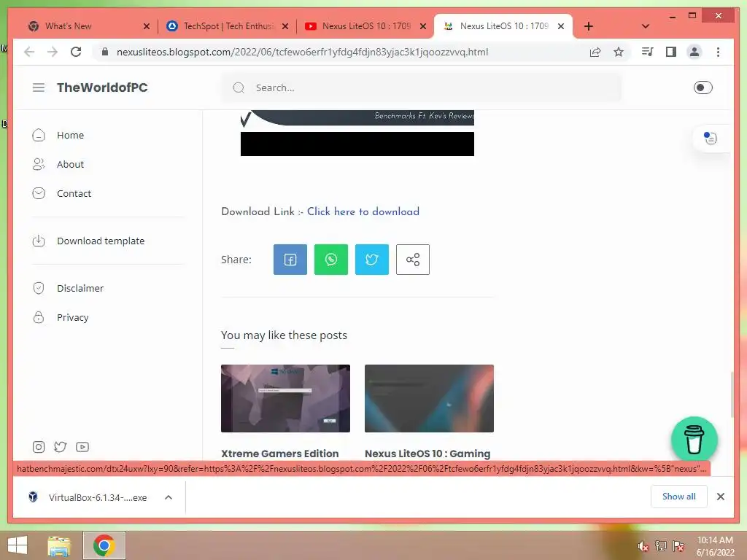
Task: Select the active Nexus LiteOS blogspot tab
Action: 503,26
